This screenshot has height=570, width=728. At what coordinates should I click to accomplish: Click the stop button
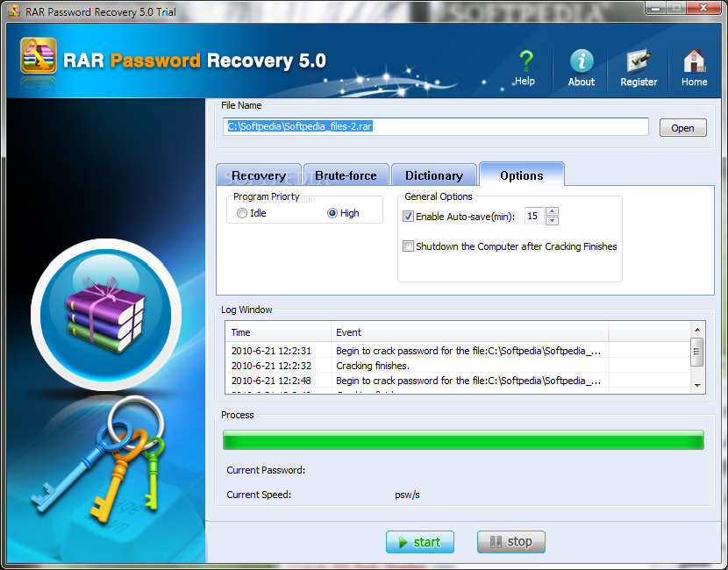pyautogui.click(x=511, y=542)
